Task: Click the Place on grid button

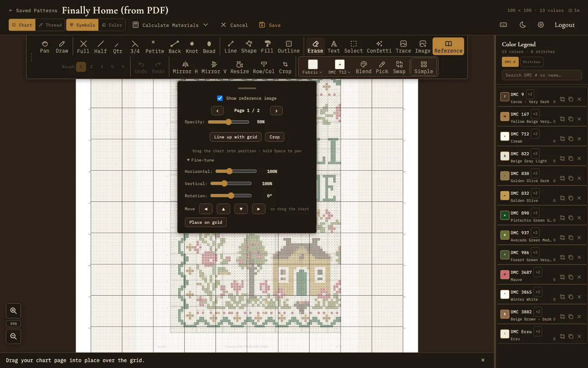Action: click(x=206, y=222)
